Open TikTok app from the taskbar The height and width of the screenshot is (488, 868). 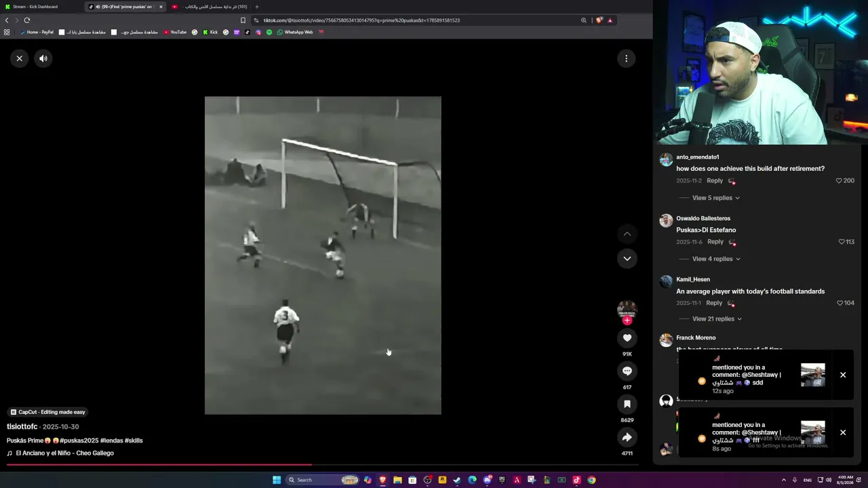tap(576, 480)
